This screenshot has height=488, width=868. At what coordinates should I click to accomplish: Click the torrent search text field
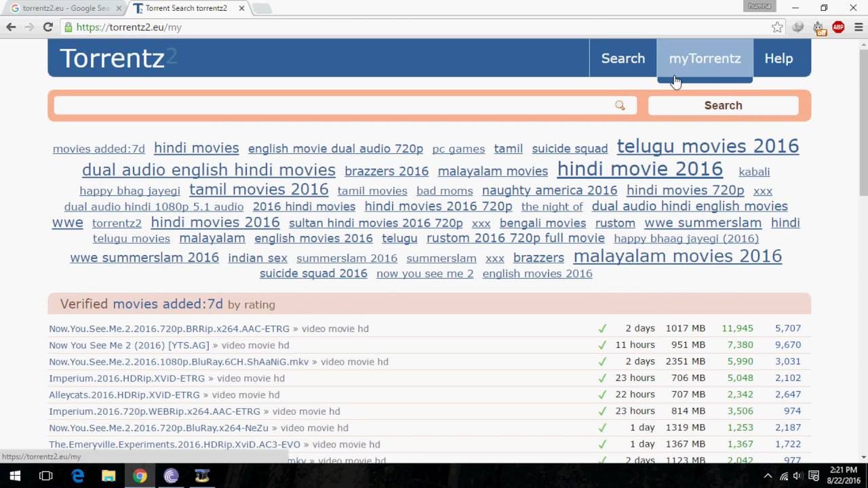344,105
